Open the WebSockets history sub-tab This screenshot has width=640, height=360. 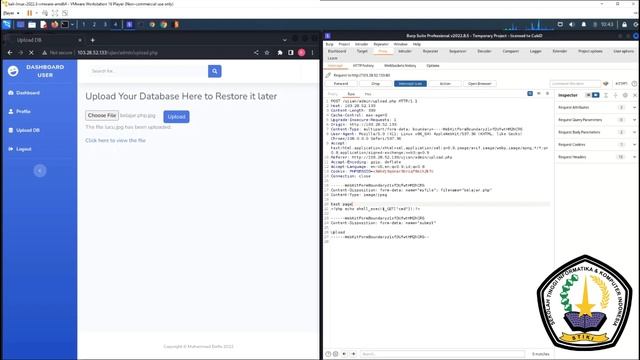(400, 65)
